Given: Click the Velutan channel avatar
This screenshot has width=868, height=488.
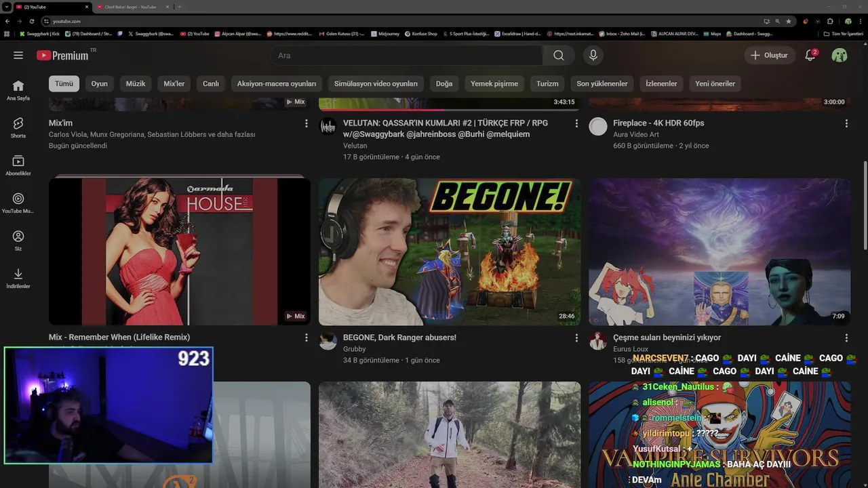Looking at the screenshot, I should pos(328,127).
